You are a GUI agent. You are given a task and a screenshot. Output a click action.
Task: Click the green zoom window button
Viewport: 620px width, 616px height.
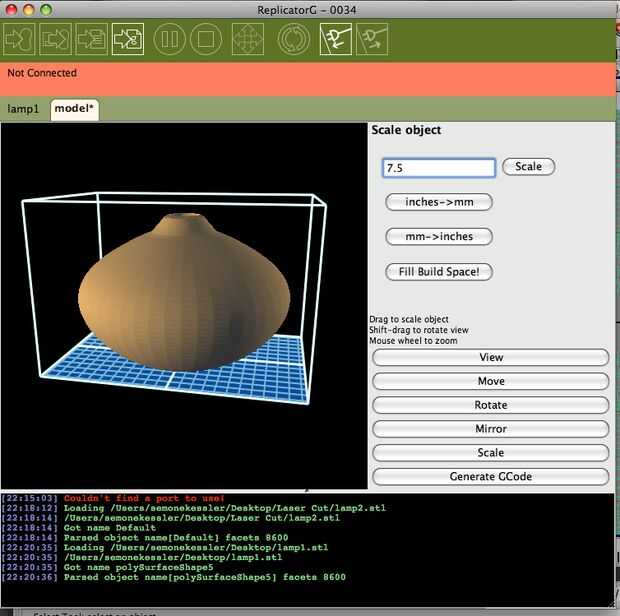coord(46,9)
